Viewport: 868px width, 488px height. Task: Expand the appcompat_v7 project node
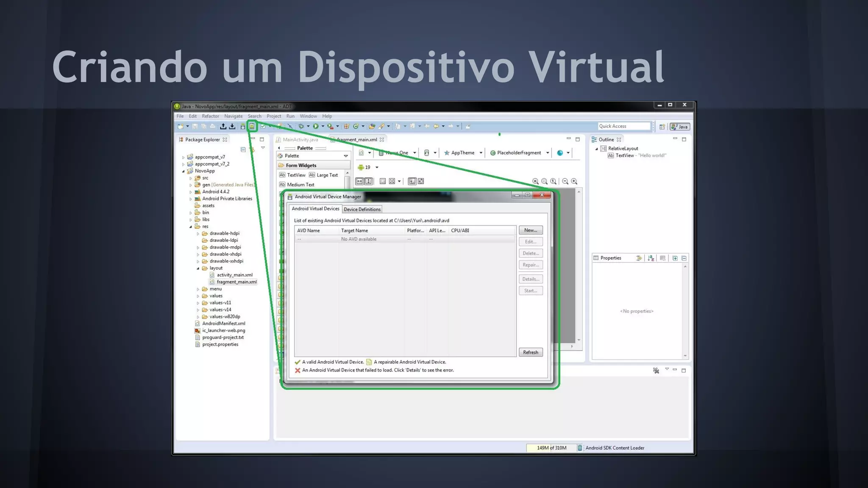coord(184,157)
